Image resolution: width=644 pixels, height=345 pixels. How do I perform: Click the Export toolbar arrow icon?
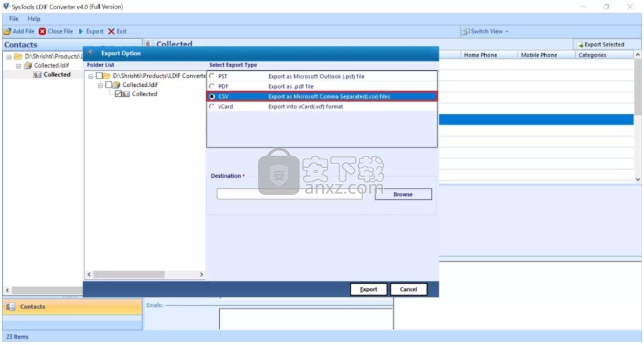pyautogui.click(x=81, y=32)
